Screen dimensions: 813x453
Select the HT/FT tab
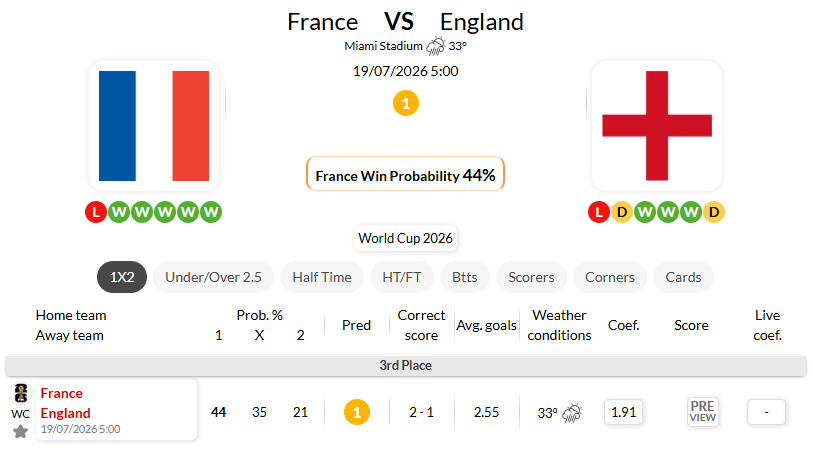click(402, 277)
